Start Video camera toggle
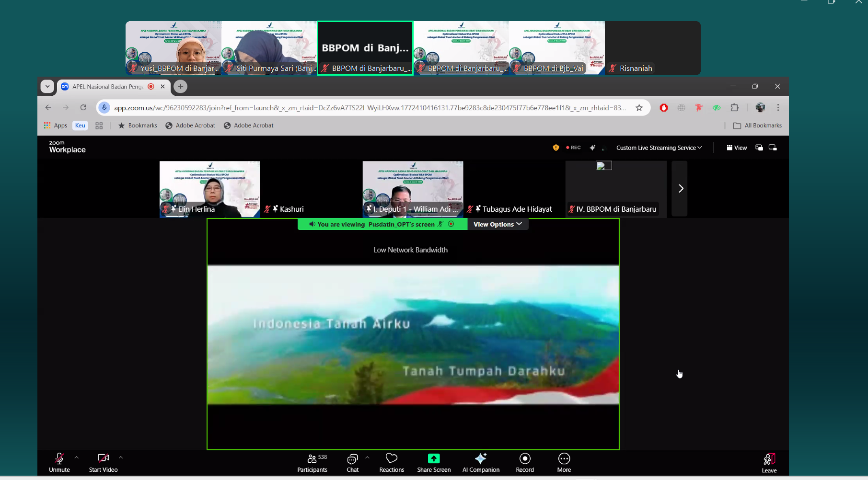This screenshot has height=480, width=868. point(103,463)
